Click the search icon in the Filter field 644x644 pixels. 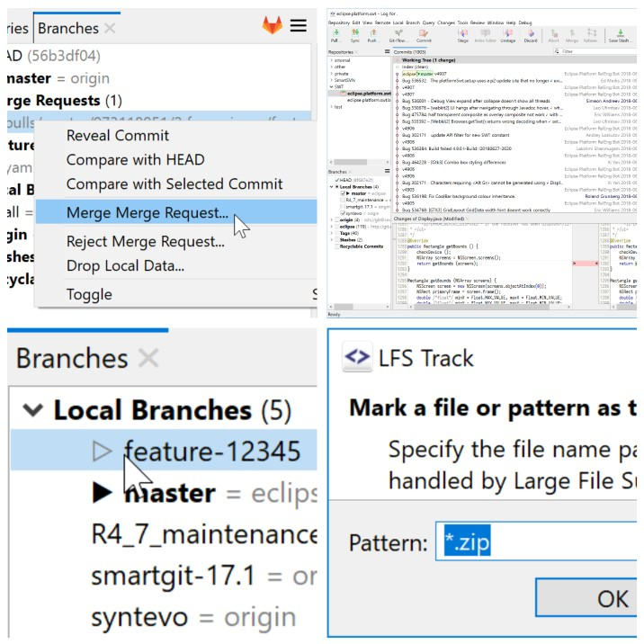pos(557,51)
